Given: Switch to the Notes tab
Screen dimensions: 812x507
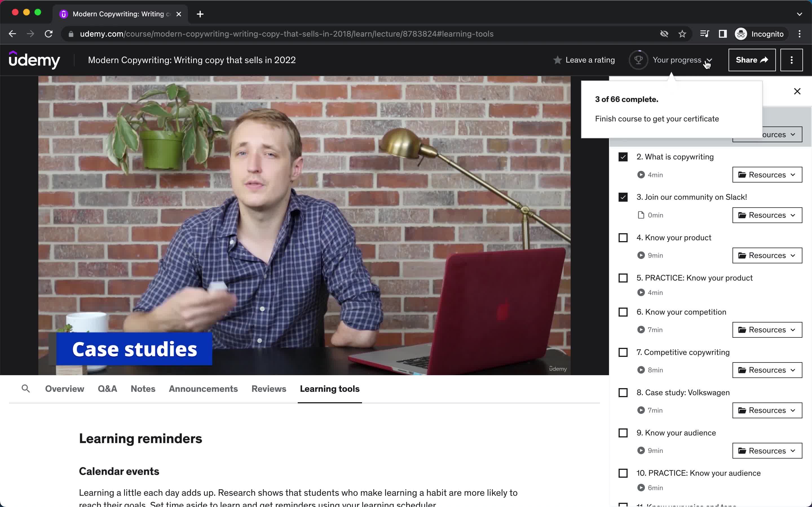Looking at the screenshot, I should point(143,388).
